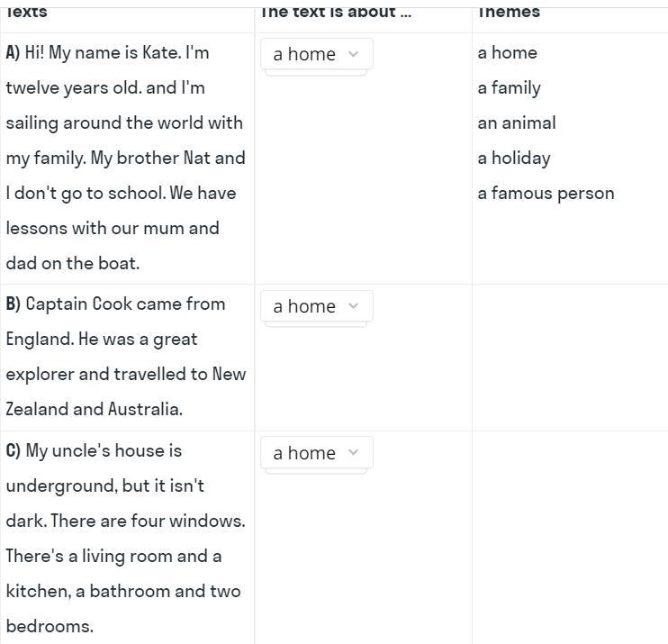This screenshot has height=644, width=668.
Task: Open the dropdown next to uncle's house text
Action: point(316,453)
